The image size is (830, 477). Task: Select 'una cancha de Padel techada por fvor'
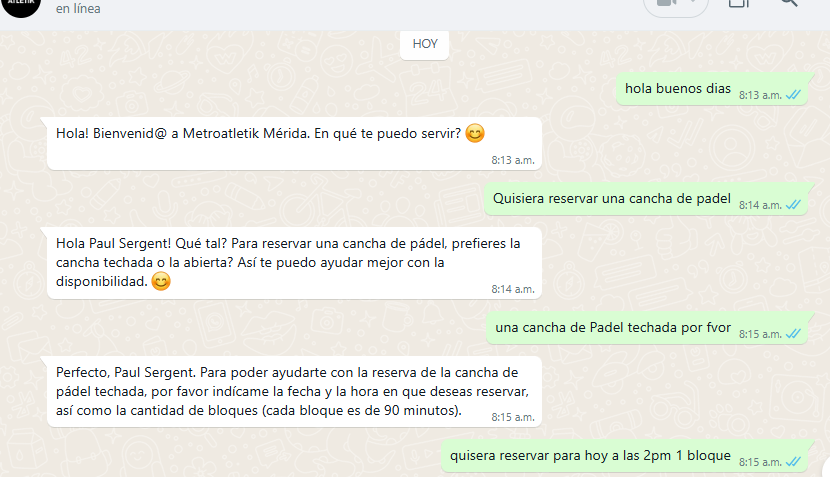tap(647, 328)
